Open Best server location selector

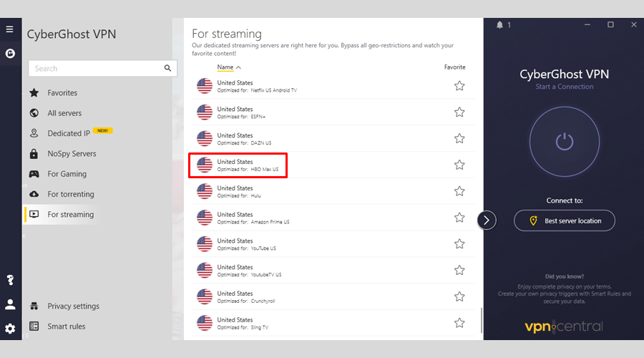pos(565,221)
